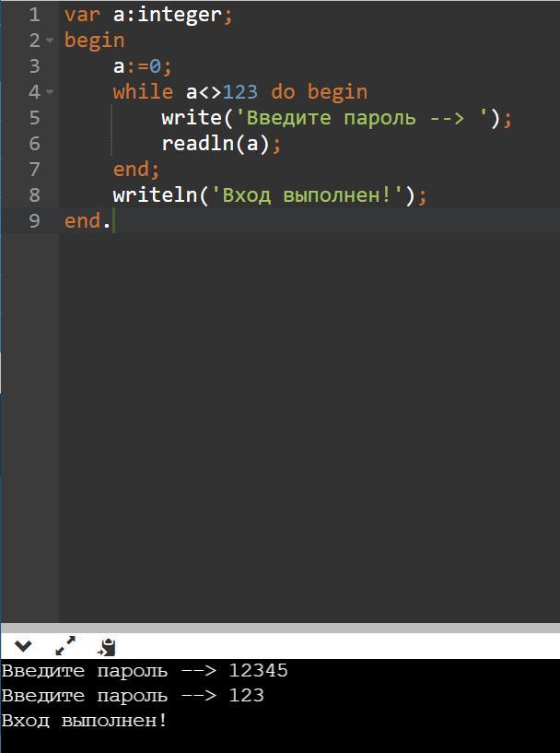Select line number 3 in the gutter
Image resolution: width=560 pixels, height=753 pixels.
click(x=34, y=66)
